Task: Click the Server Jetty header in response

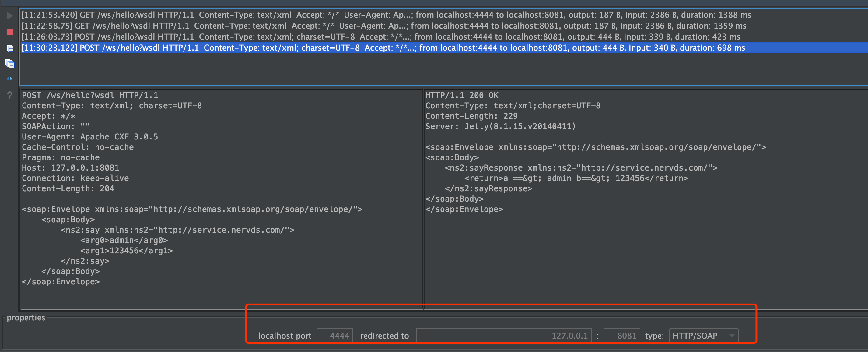Action: coord(500,126)
